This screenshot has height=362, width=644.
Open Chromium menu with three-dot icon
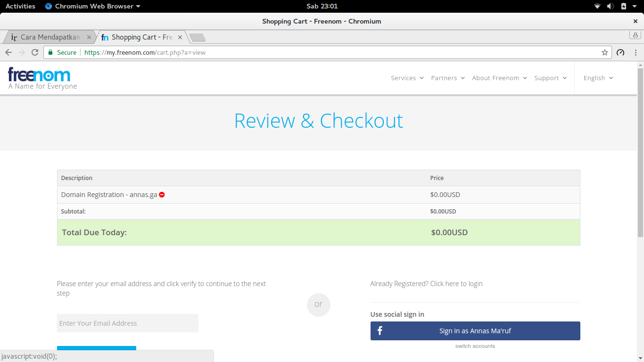[x=636, y=52]
